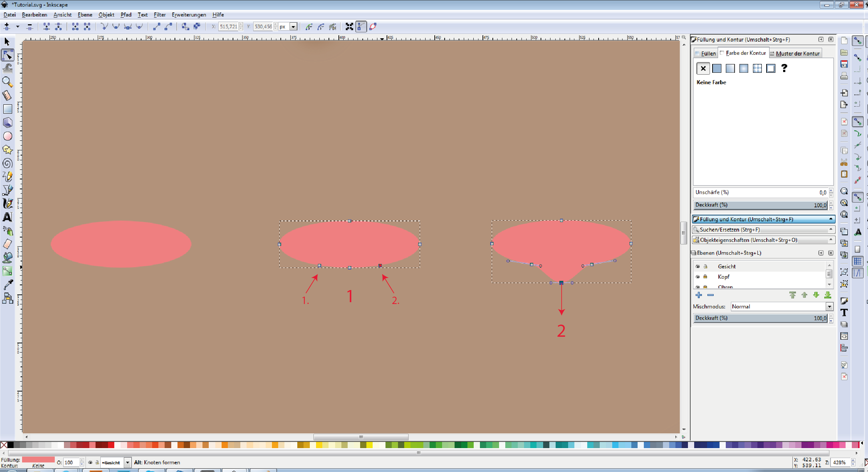Open the Erweiterungen menu
This screenshot has height=472, width=868.
pos(189,15)
